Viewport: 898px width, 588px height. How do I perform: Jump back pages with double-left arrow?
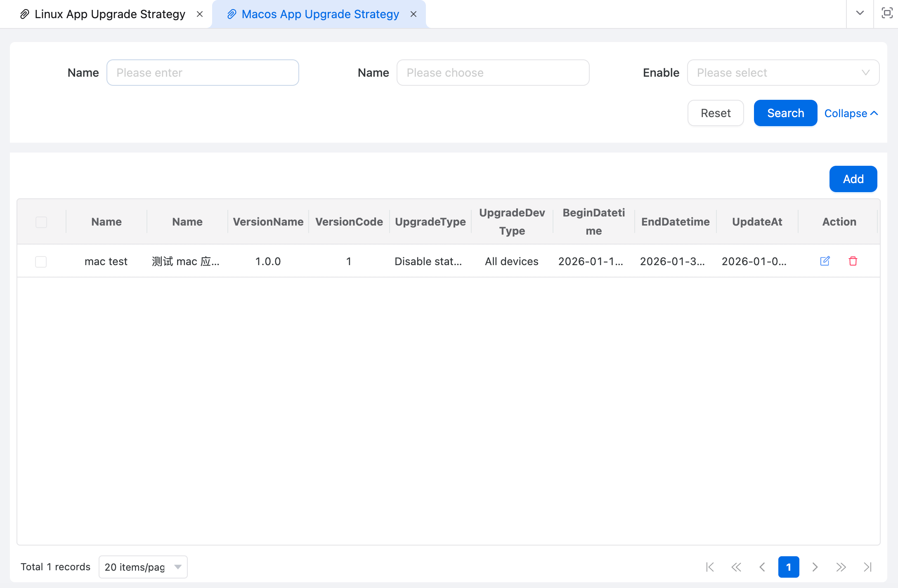736,567
